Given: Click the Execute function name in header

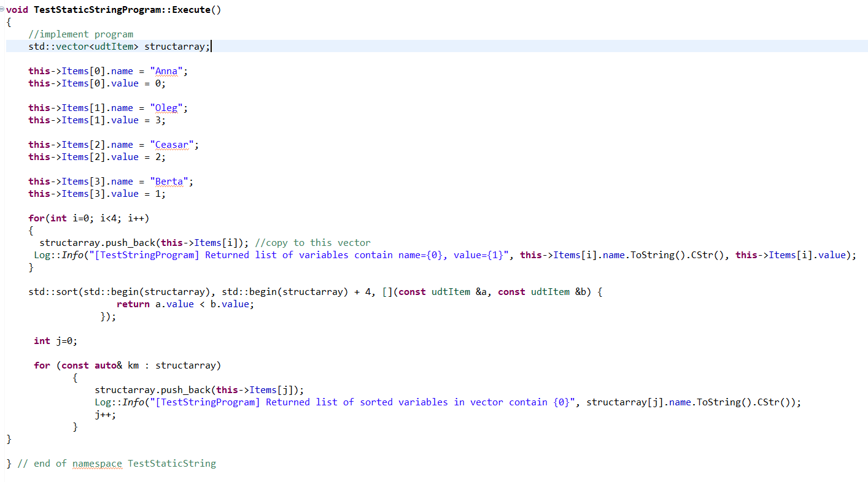Looking at the screenshot, I should [x=191, y=10].
